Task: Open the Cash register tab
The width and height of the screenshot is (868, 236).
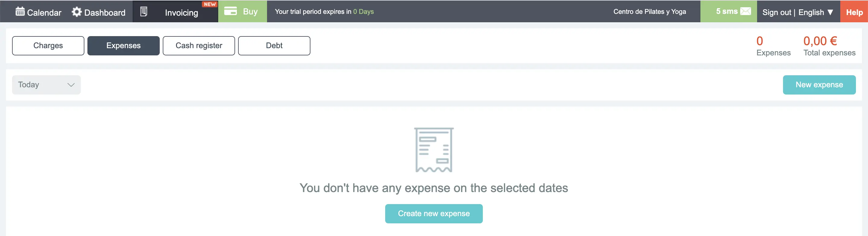Action: click(199, 46)
